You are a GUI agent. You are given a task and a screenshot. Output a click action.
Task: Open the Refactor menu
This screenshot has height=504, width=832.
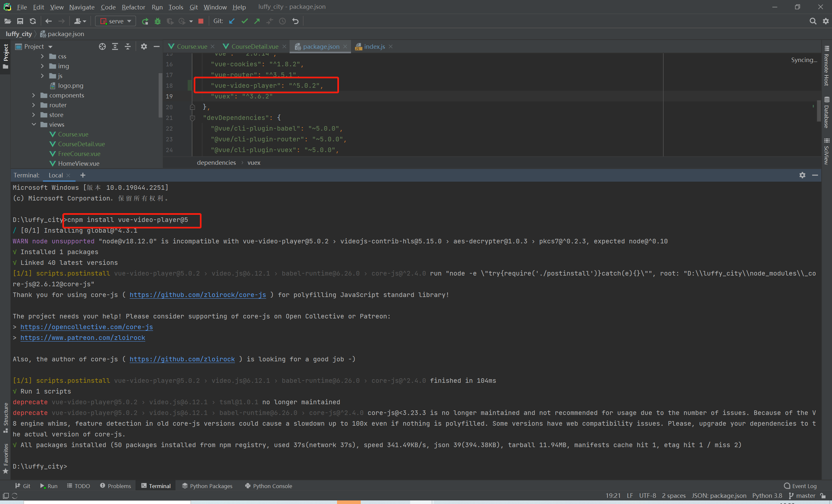(133, 7)
